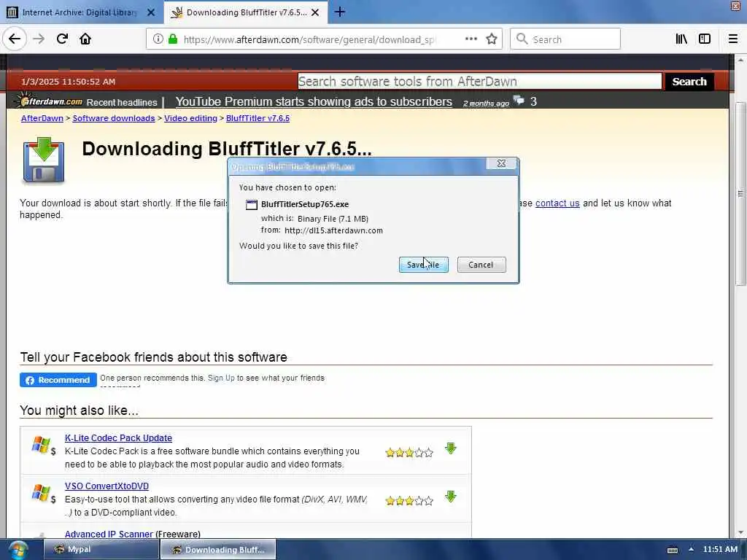
Task: Open K-Lite Codec Pack Update link
Action: click(x=118, y=438)
